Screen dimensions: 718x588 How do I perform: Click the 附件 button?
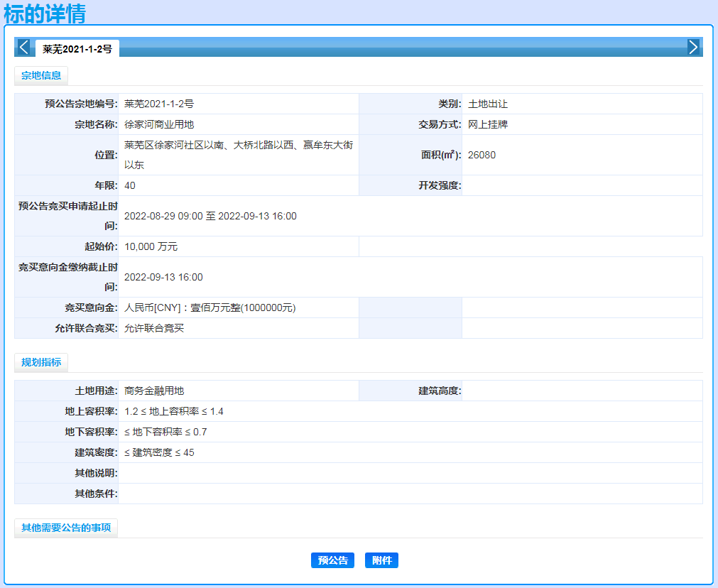(382, 560)
